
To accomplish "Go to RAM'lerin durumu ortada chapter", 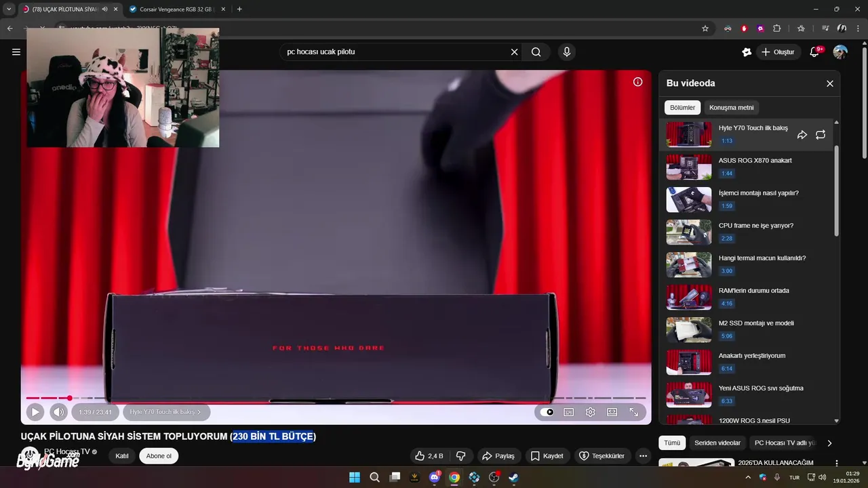I will 746,297.
